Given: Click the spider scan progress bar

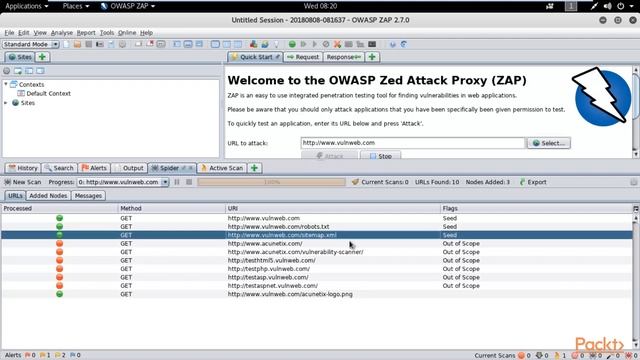Looking at the screenshot, I should [x=271, y=182].
